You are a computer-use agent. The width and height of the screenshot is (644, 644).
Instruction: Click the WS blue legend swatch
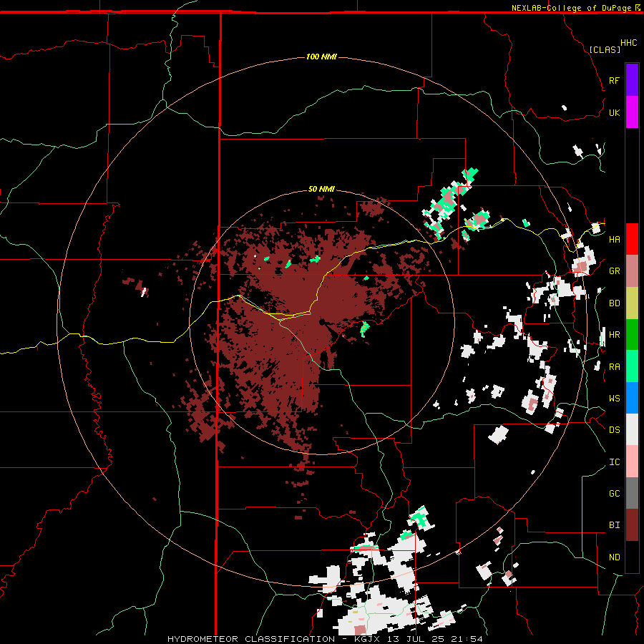tap(632, 398)
